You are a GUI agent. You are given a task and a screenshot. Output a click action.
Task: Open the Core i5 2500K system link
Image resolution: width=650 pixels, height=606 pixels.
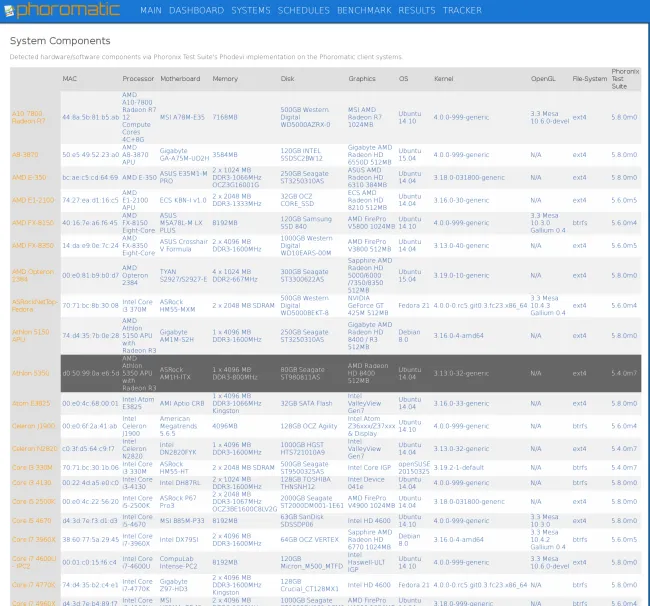point(33,502)
